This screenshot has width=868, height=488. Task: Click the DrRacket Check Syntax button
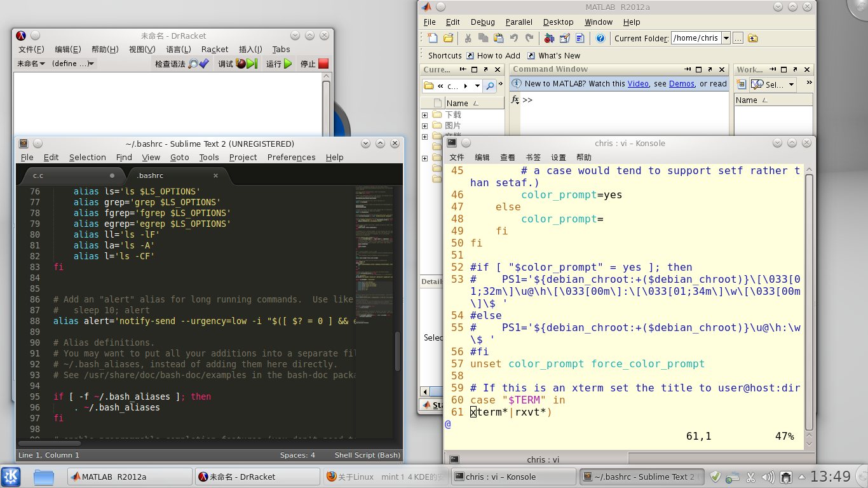pos(182,64)
